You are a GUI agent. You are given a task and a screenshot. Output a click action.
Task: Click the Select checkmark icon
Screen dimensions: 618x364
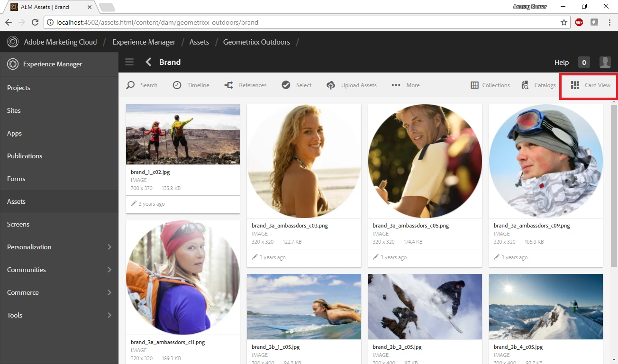286,85
